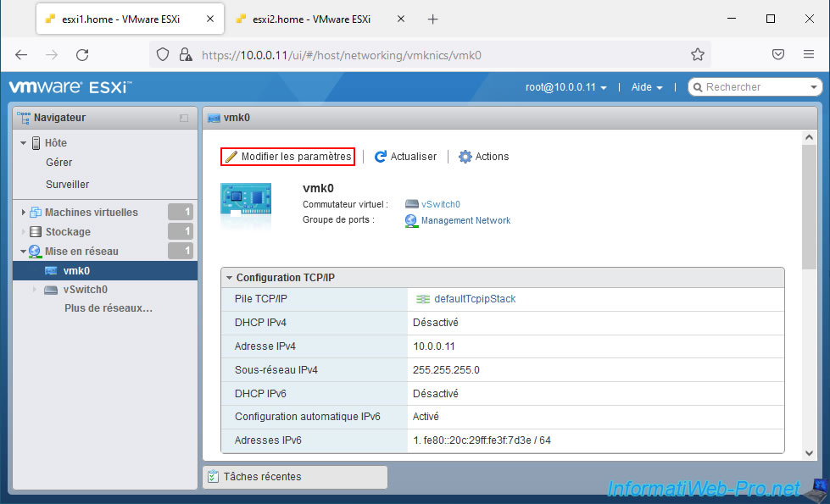Screen dimensions: 830x504
Task: Open the Tâches récentes panel
Action: 295,477
